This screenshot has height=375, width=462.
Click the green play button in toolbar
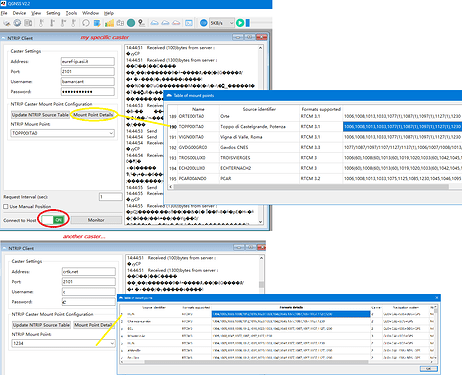click(240, 23)
